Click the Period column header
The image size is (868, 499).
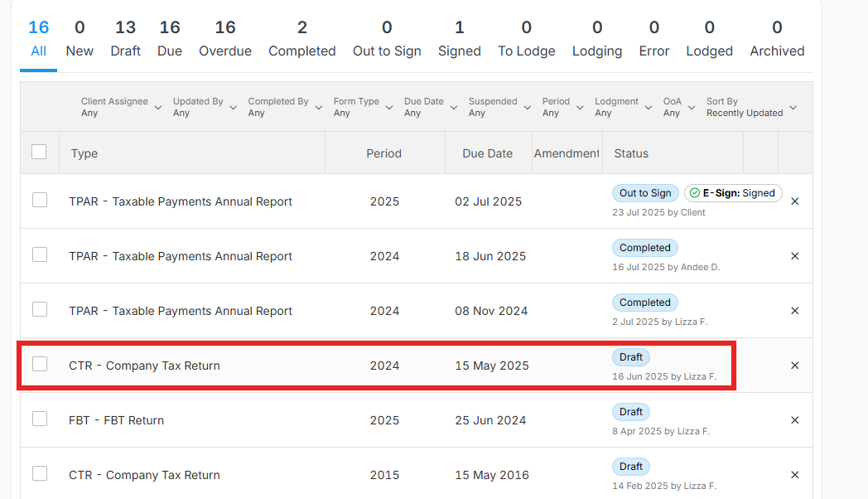(x=383, y=153)
